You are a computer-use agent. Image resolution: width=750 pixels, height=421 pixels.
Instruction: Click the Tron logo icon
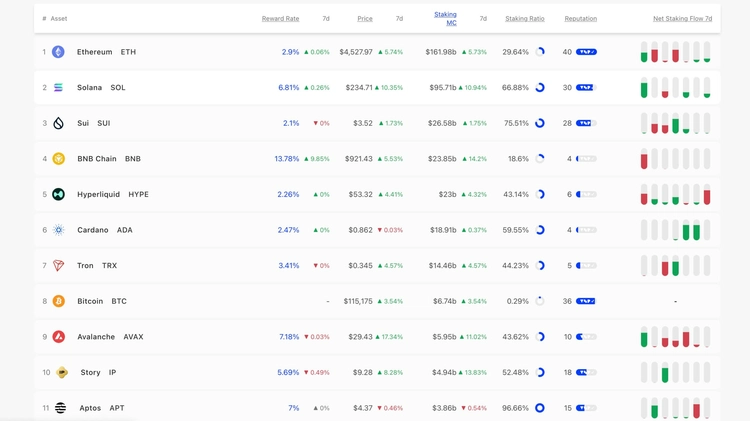[58, 266]
